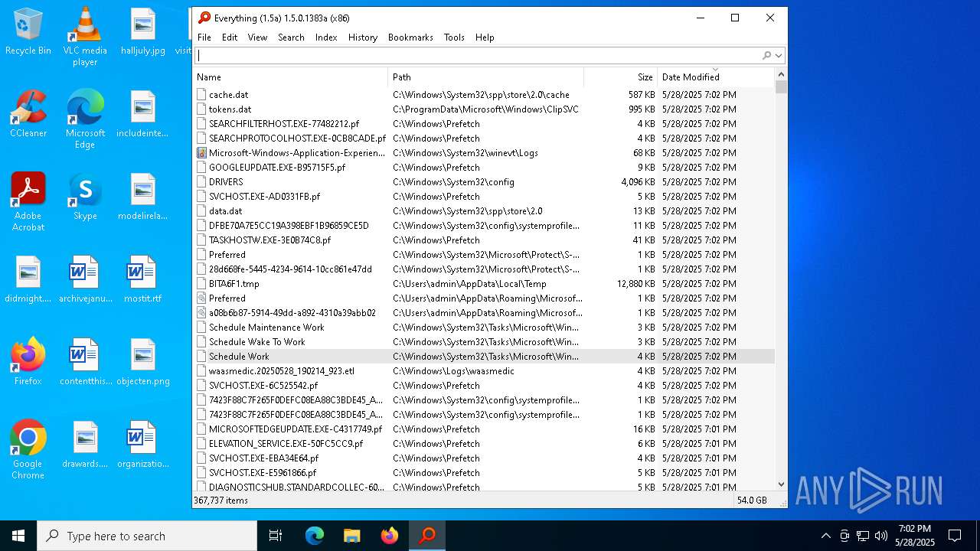Viewport: 980px width, 551px height.
Task: Select Adobe Acrobat desktop shortcut
Action: click(28, 202)
